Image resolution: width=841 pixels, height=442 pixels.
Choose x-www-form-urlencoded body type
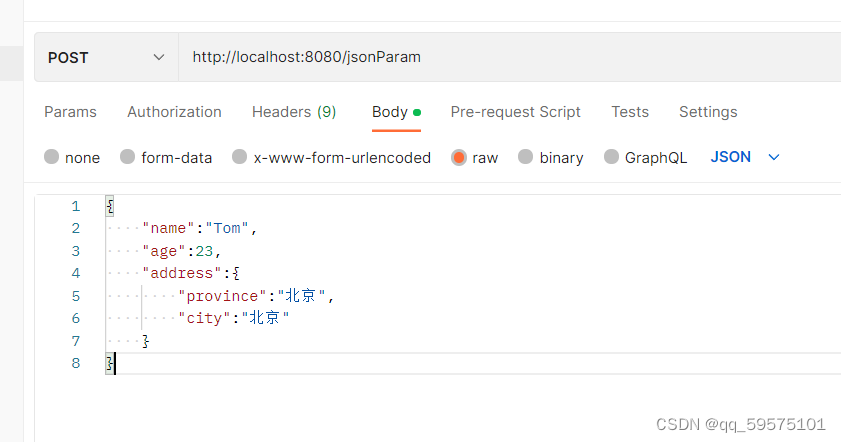tap(239, 157)
